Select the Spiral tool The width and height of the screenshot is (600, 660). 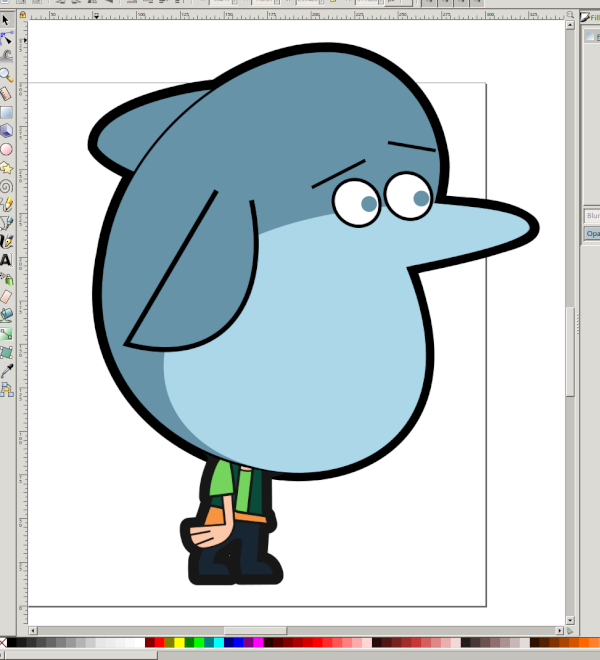click(x=6, y=186)
